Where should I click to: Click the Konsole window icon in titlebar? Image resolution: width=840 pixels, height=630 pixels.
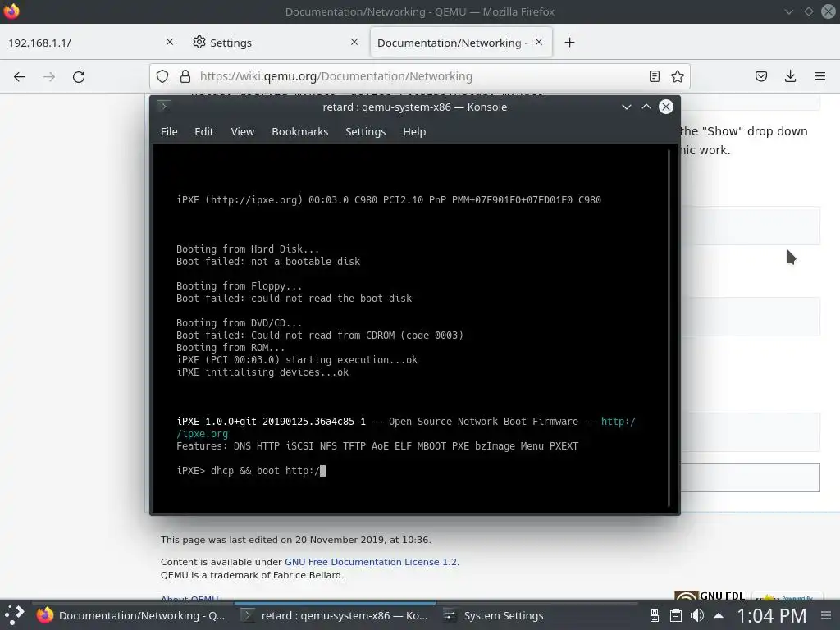pyautogui.click(x=164, y=106)
